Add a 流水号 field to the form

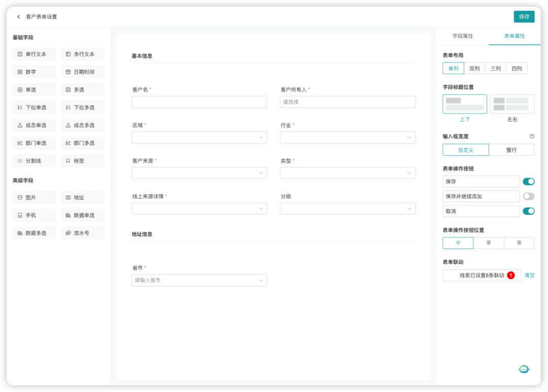point(82,233)
